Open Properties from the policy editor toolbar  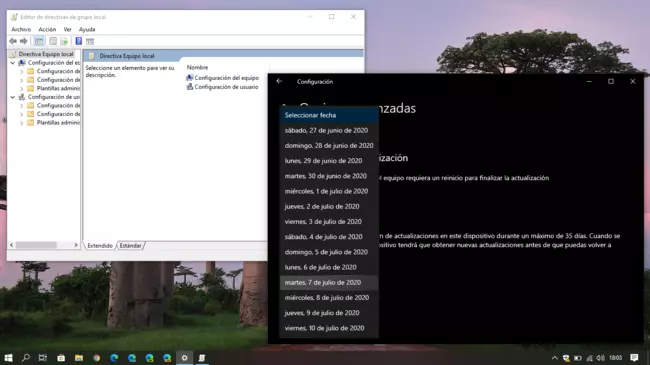point(53,41)
